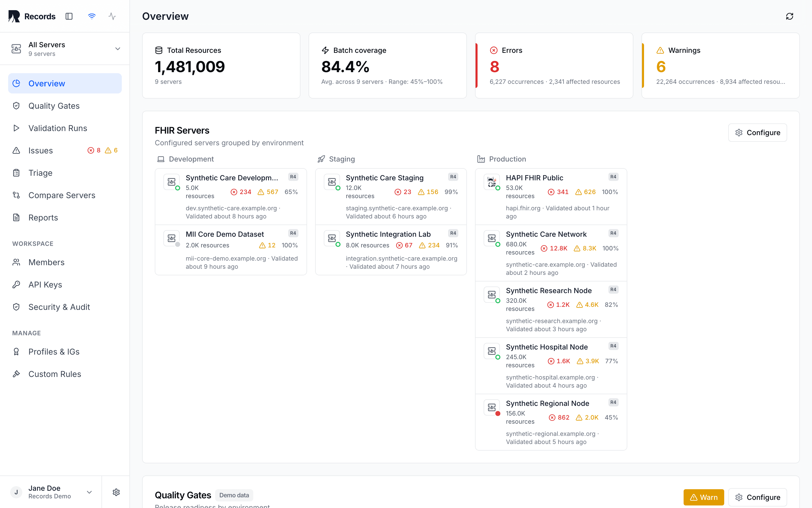The image size is (812, 508).
Task: Click the Synthetic Care Network server icon
Action: click(492, 238)
